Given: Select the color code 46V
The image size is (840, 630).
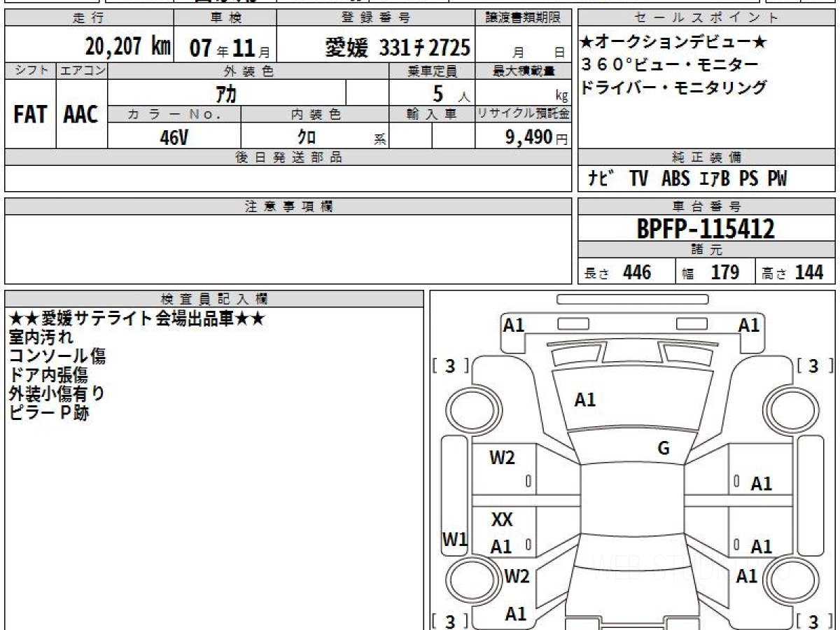Looking at the screenshot, I should click(174, 137).
